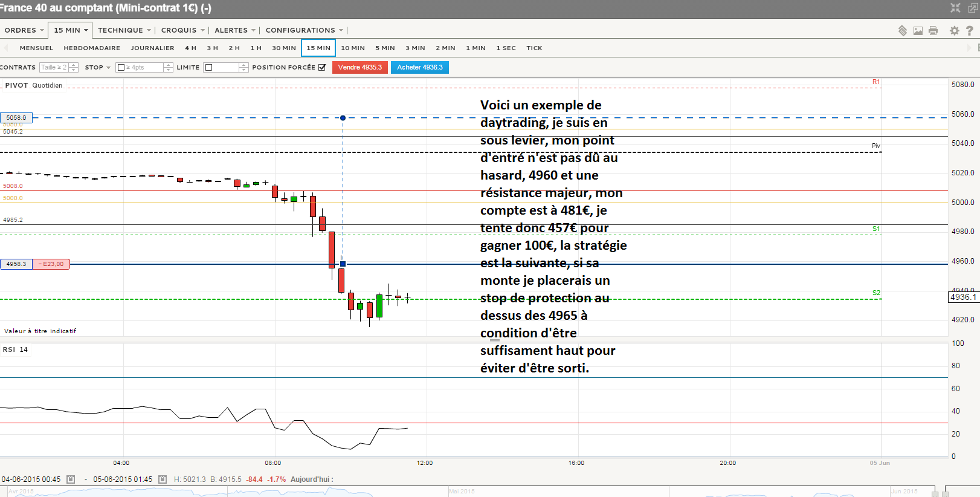Expand the Technique indicators menu
Viewport: 980px width, 497px height.
click(124, 30)
